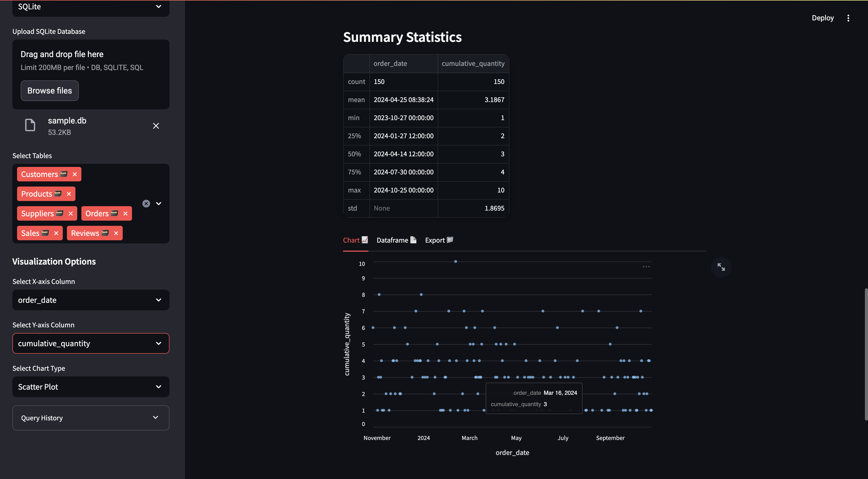Remove the Reviews table tag
Screen dimensions: 868x479
click(116, 233)
